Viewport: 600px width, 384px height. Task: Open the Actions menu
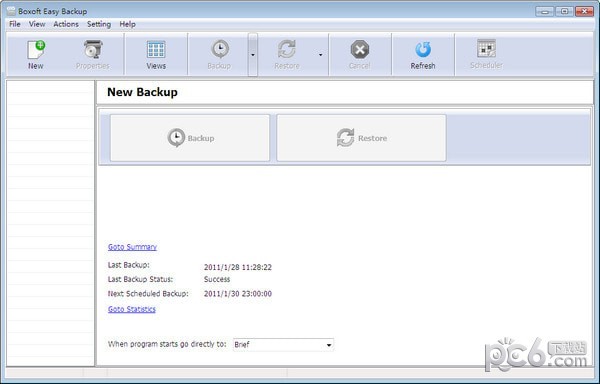[66, 24]
